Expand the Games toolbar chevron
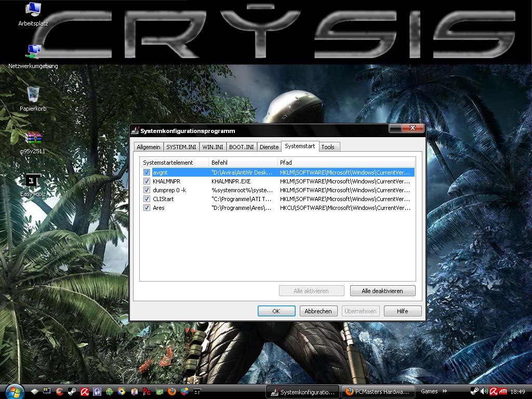 (445, 391)
